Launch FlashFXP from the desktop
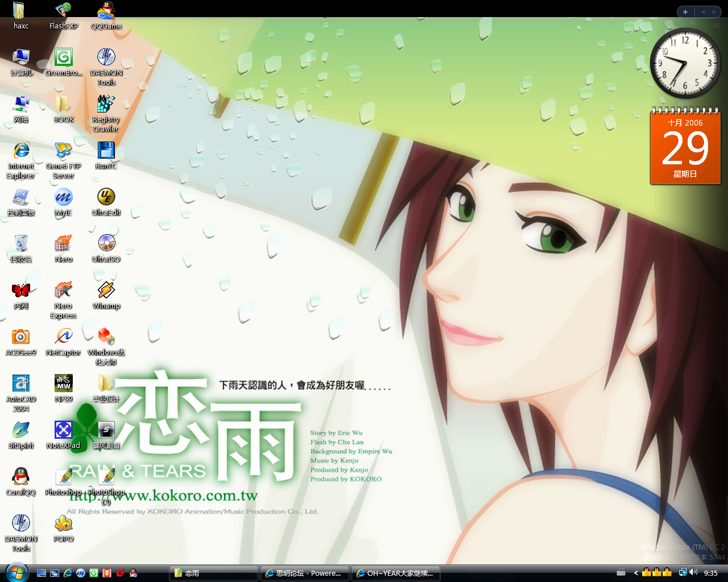The width and height of the screenshot is (728, 582). point(63,16)
